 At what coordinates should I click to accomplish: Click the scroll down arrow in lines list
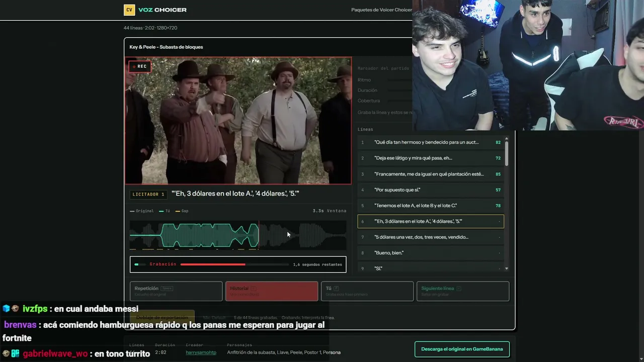[507, 268]
